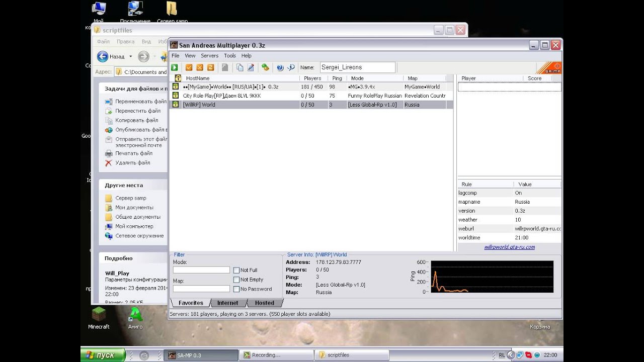
Task: Click the Server Properties pencil icon
Action: (x=251, y=67)
